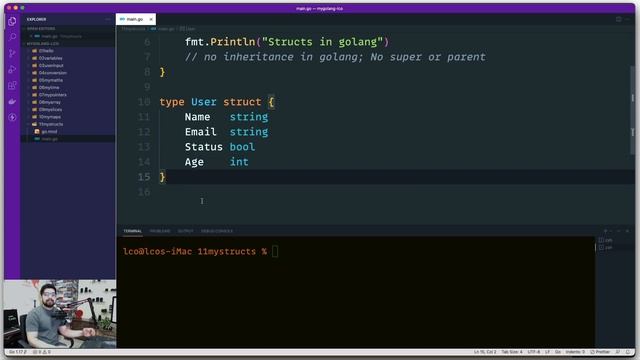Expand the 09myslices folder
This screenshot has width=640, height=360.
tap(68, 110)
